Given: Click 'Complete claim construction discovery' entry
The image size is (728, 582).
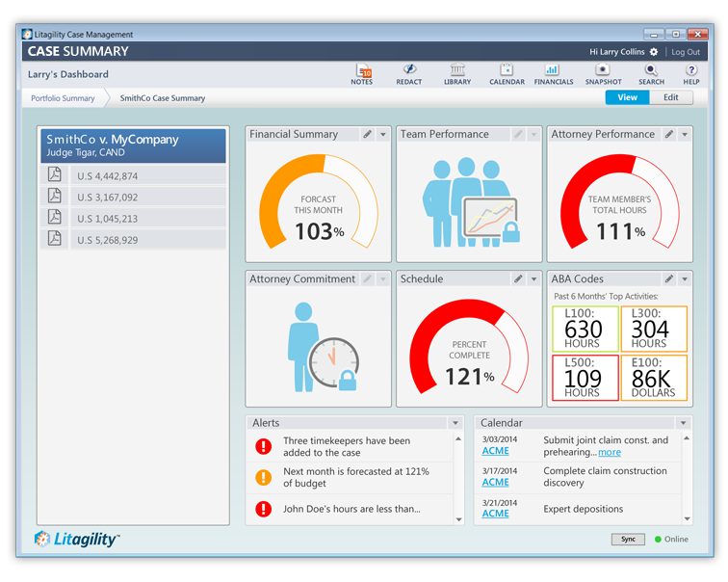Looking at the screenshot, I should (605, 477).
